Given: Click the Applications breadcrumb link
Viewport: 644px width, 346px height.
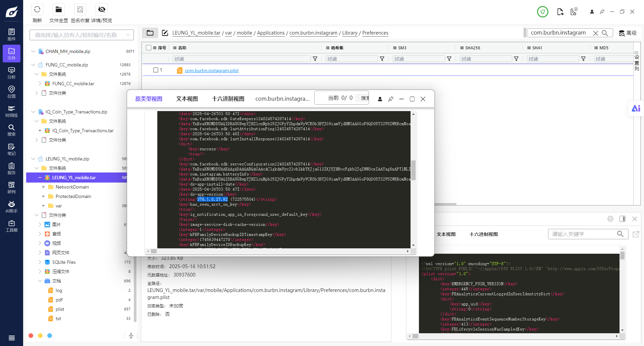Looking at the screenshot, I should (271, 33).
